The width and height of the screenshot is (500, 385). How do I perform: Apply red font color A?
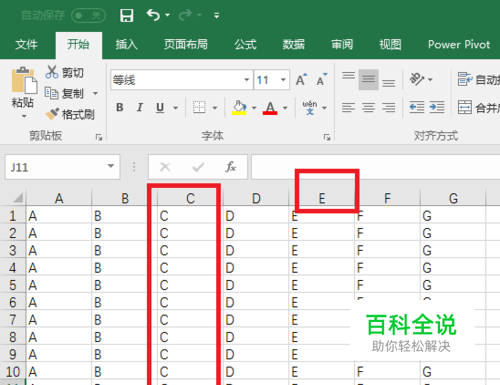tap(270, 108)
